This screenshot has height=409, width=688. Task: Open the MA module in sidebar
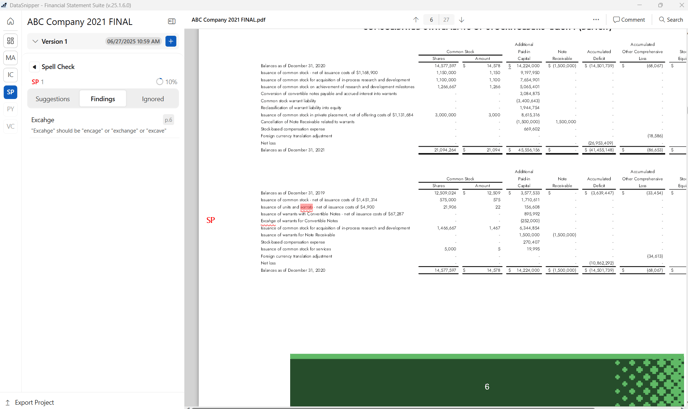11,57
